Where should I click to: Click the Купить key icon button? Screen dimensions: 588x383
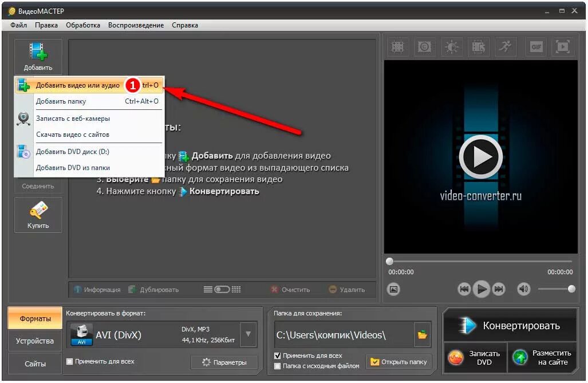(x=38, y=215)
